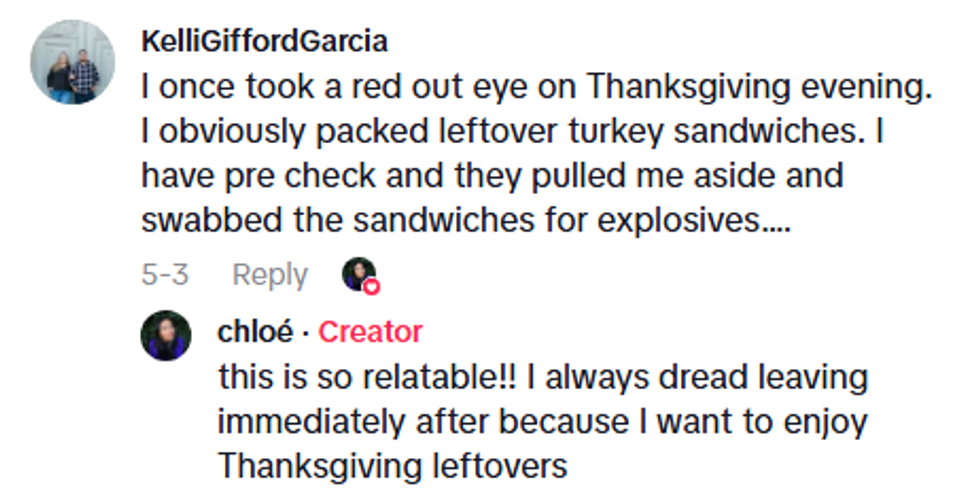Screen dimensions: 980x498
Task: Open chloé's profile avatar
Action: [x=166, y=335]
